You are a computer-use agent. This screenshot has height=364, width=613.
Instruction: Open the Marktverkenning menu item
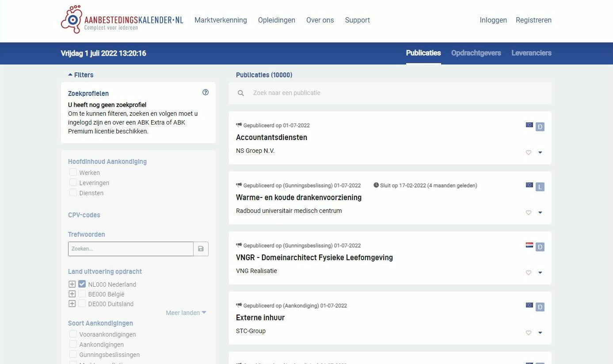(x=221, y=20)
